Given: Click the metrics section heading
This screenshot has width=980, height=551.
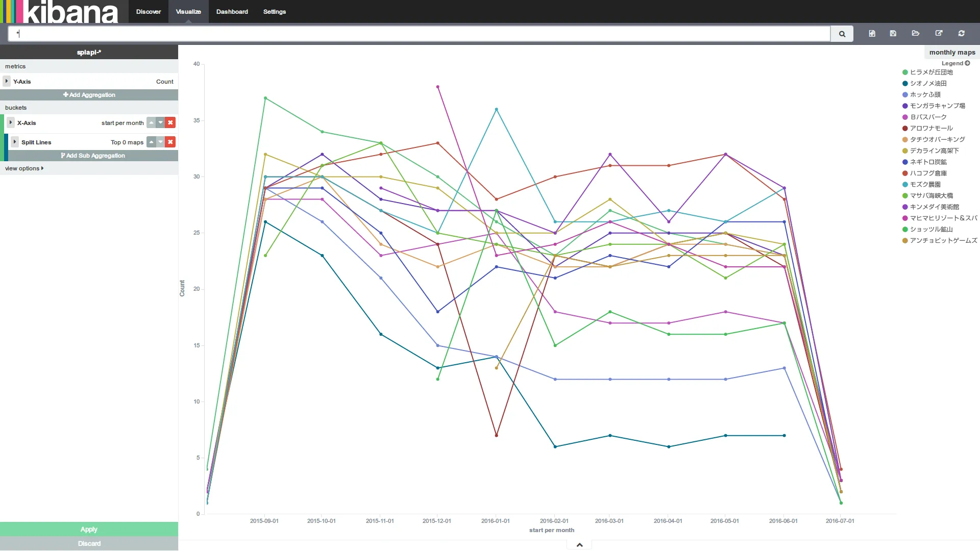Looking at the screenshot, I should pyautogui.click(x=15, y=66).
